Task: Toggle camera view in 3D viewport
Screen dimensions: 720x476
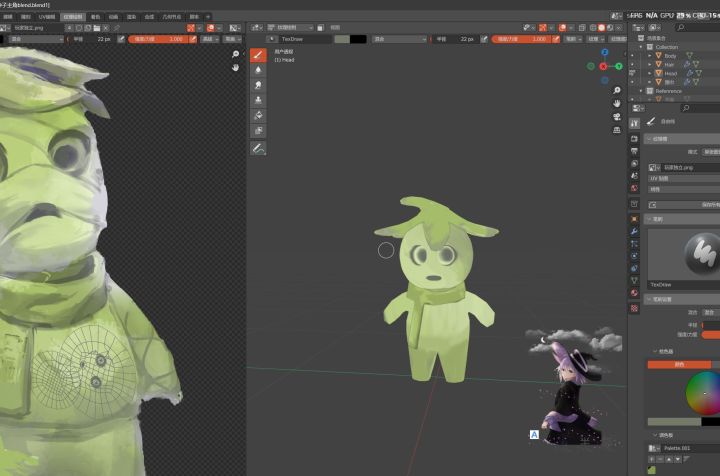Action: pos(617,117)
